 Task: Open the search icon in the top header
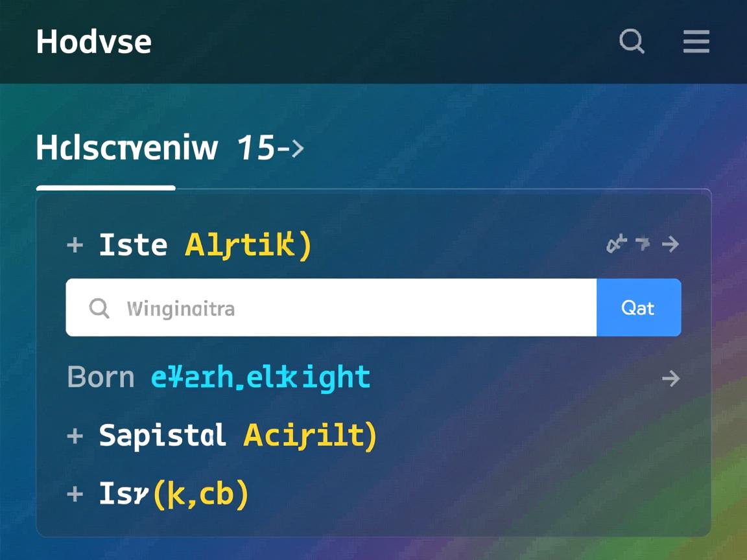coord(632,41)
